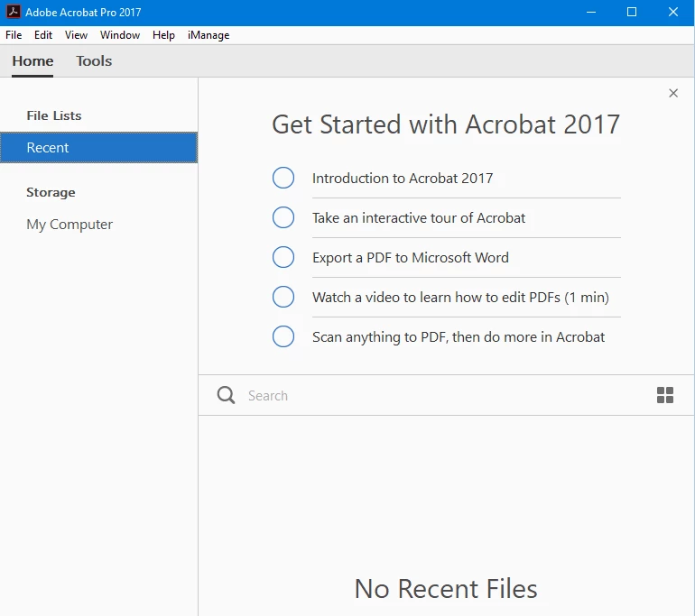Open the Window menu
This screenshot has width=695, height=616.
point(120,35)
